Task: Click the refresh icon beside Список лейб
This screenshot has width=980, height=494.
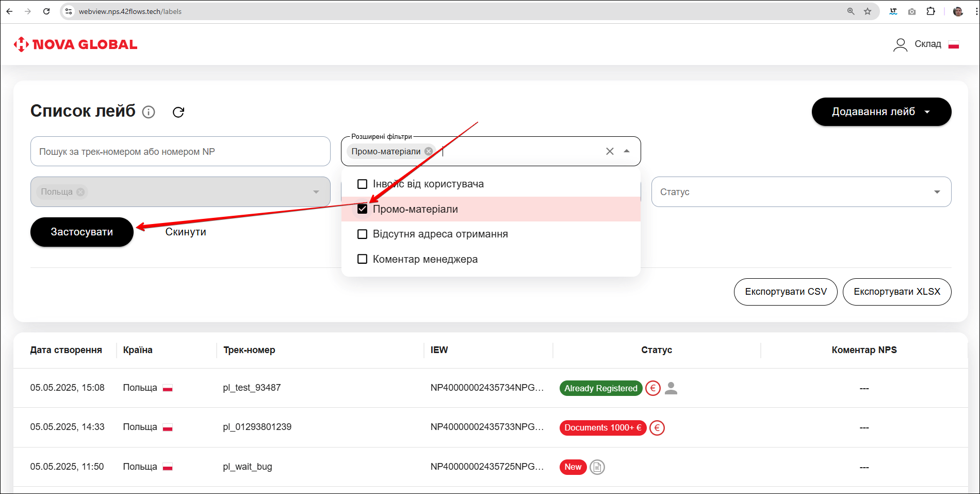Action: click(x=178, y=112)
